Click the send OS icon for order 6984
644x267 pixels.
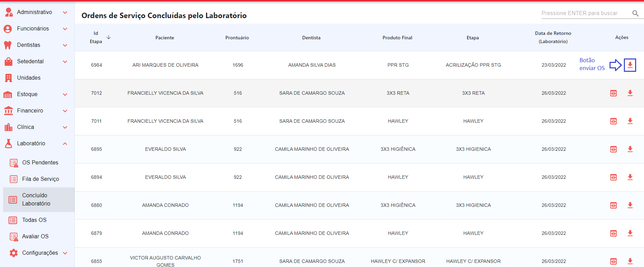[x=630, y=65]
